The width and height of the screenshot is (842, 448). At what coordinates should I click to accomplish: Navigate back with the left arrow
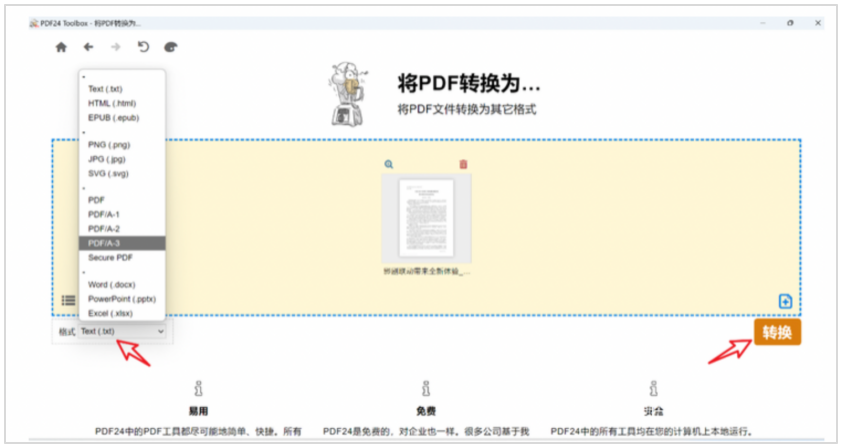coord(89,47)
